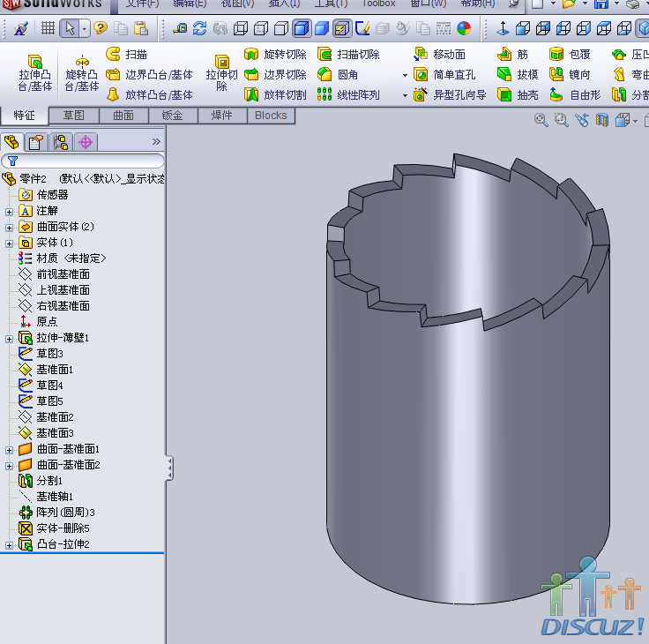Screen dimensions: 649x644
Task: Expand the 拉伸-薄壁1 feature
Action: click(x=9, y=339)
